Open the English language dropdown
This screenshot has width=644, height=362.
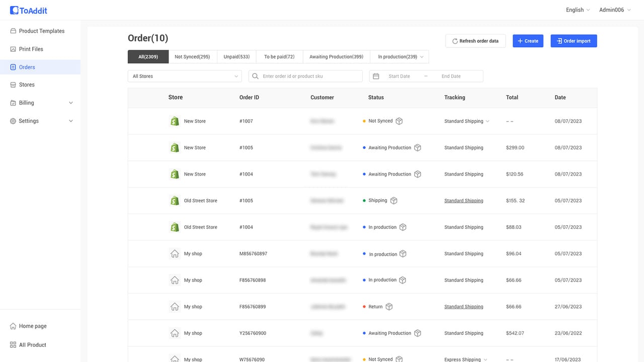click(x=578, y=10)
